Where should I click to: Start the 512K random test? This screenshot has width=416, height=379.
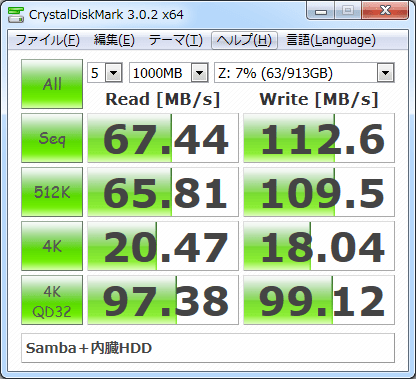pyautogui.click(x=52, y=192)
